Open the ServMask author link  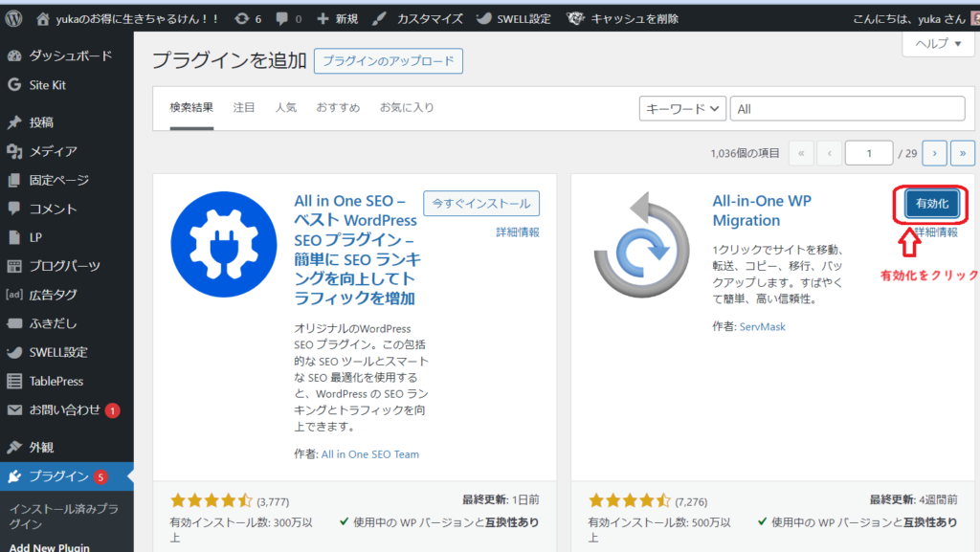pos(762,326)
